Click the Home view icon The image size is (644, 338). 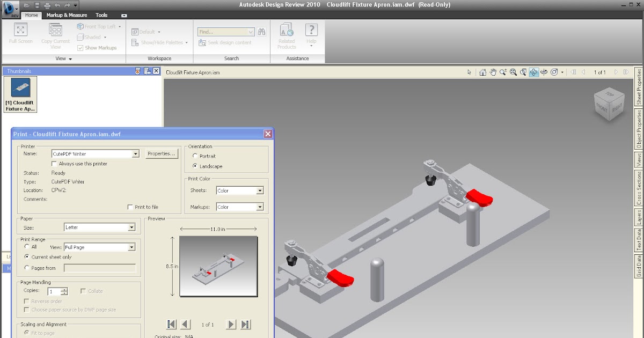(482, 71)
